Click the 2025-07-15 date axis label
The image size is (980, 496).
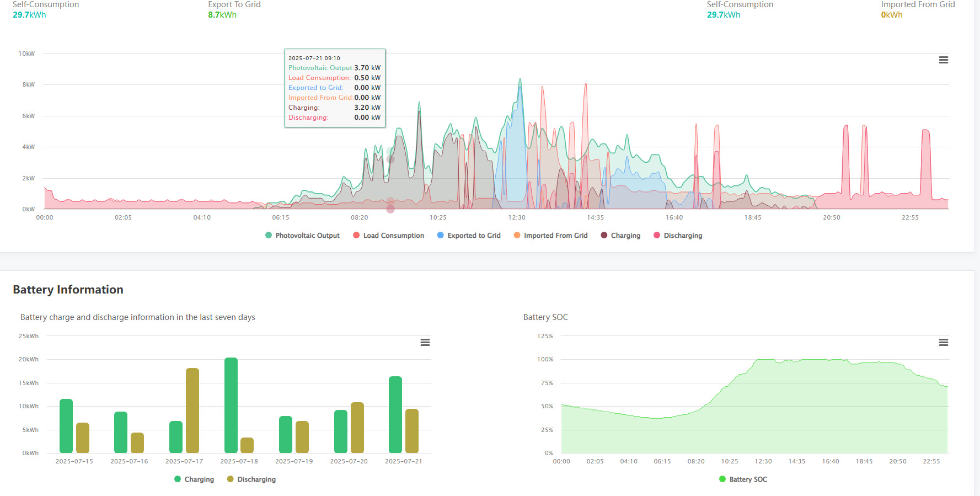pyautogui.click(x=74, y=461)
